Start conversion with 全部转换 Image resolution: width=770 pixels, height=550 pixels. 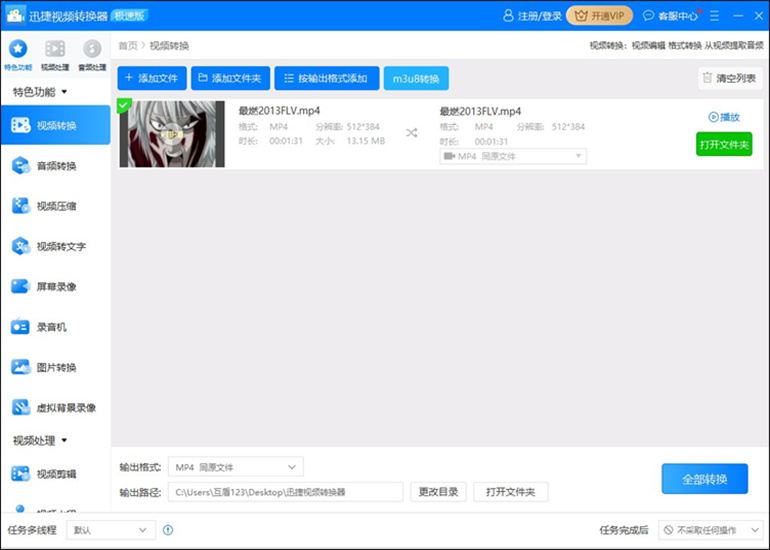pyautogui.click(x=705, y=479)
